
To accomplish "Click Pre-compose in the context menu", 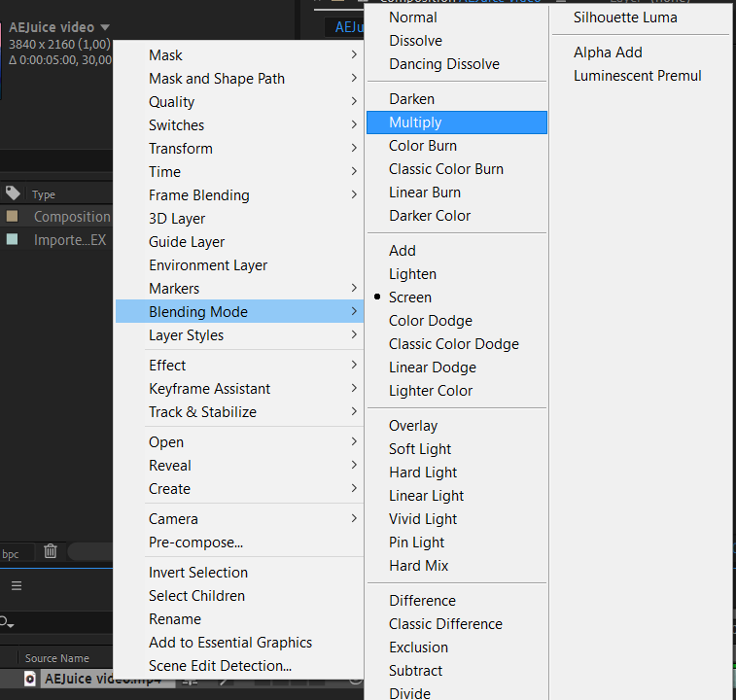I will pyautogui.click(x=195, y=542).
